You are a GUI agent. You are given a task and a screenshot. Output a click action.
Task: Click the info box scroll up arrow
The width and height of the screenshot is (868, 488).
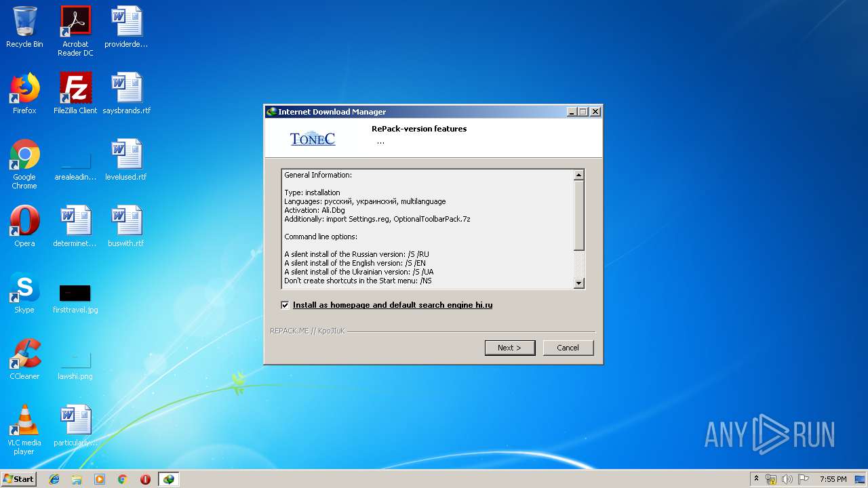pyautogui.click(x=578, y=175)
